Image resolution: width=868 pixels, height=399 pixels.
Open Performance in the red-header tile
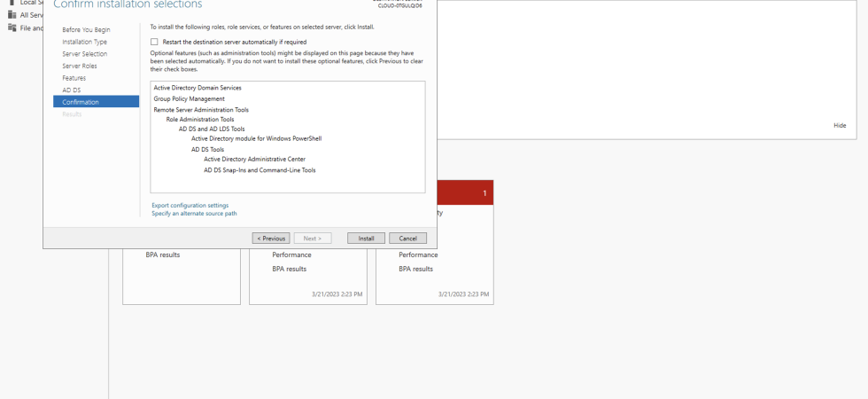[418, 255]
